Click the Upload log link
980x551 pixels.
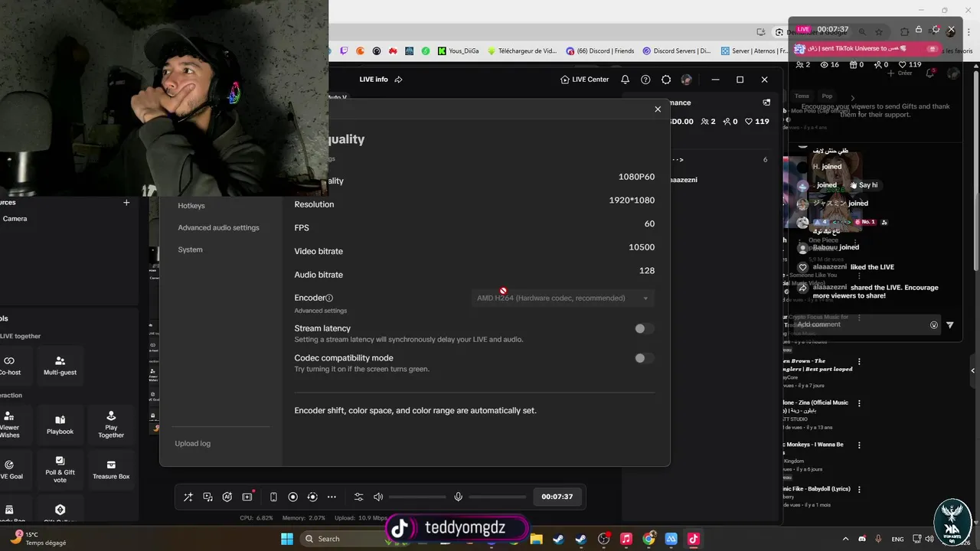(x=193, y=443)
